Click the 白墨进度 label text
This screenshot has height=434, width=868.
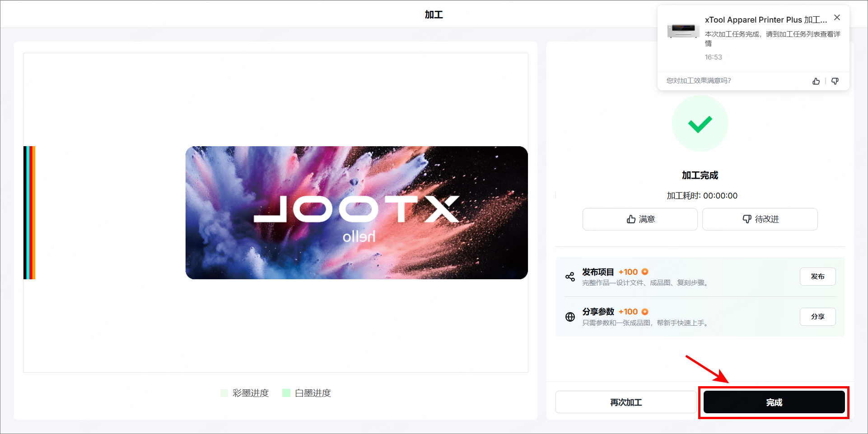tap(313, 393)
